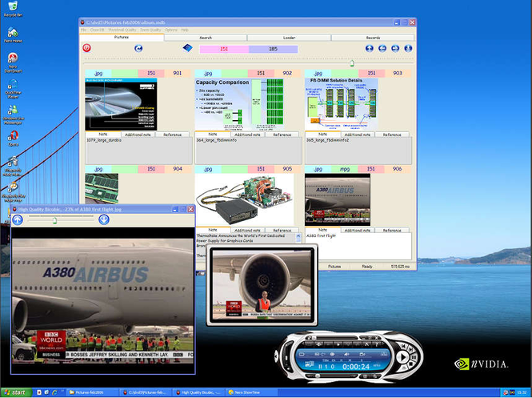Switch to the Pictures-feb2006 taskbar button
Screen dimensions: 532x398
click(92, 392)
